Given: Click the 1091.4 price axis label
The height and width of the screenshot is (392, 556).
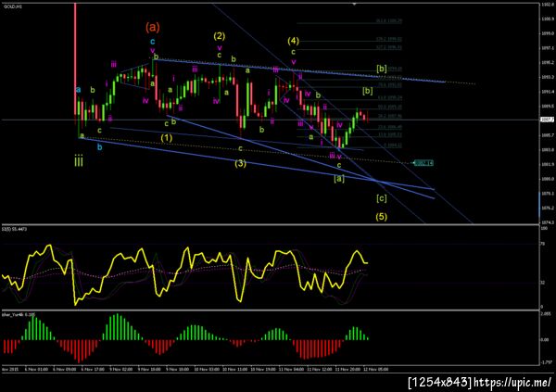Looking at the screenshot, I should coord(547,92).
